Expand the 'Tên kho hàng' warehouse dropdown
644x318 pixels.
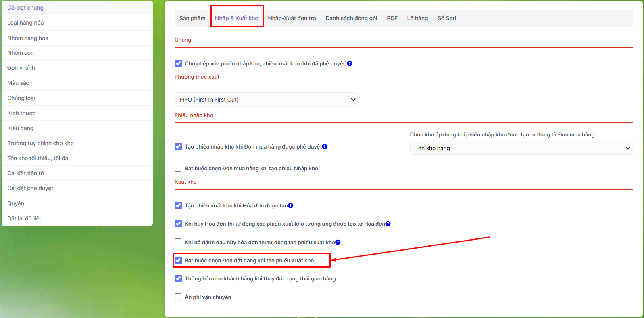tap(521, 148)
